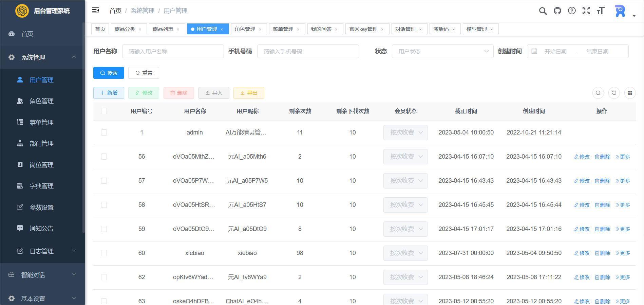Open admin row 会员状态 dropdown
The height and width of the screenshot is (305, 644).
[405, 132]
